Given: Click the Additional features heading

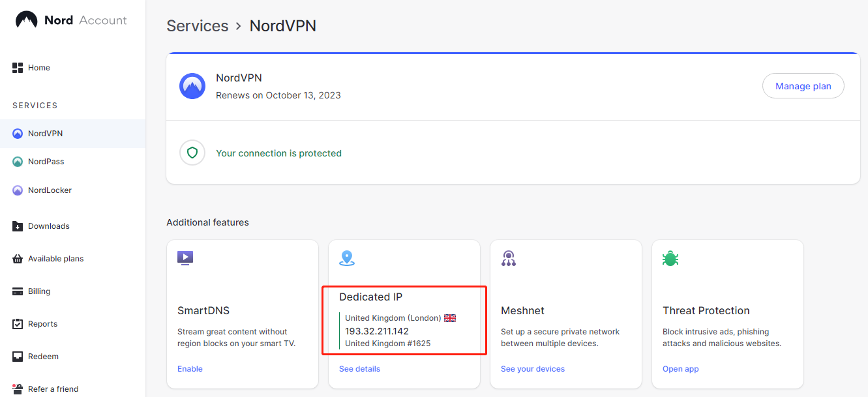Looking at the screenshot, I should point(207,222).
